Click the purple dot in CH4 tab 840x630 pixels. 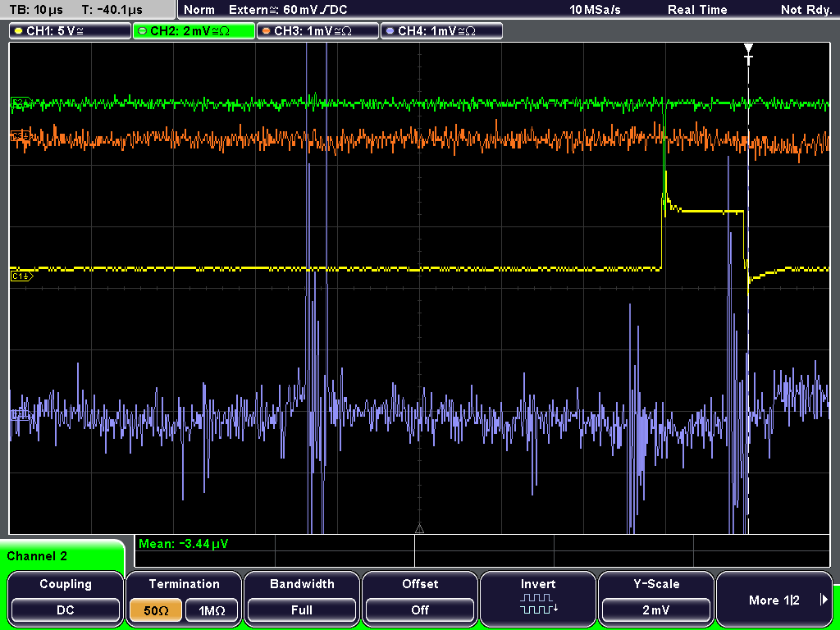tap(390, 31)
